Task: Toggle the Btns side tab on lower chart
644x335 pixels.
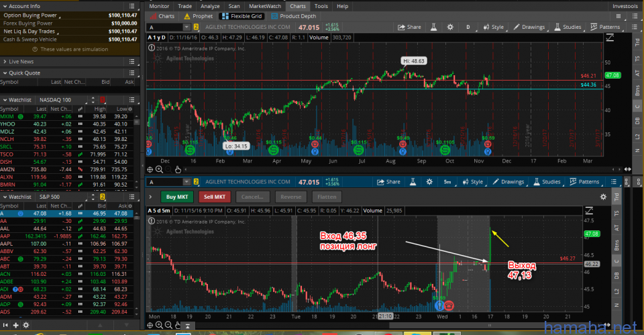Action: (x=616, y=246)
